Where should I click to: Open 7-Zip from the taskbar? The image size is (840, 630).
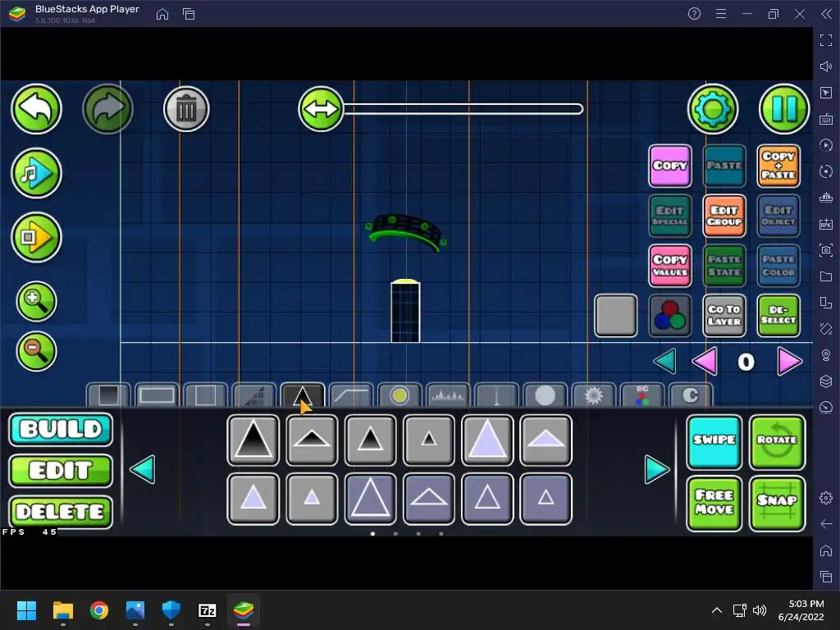click(208, 610)
